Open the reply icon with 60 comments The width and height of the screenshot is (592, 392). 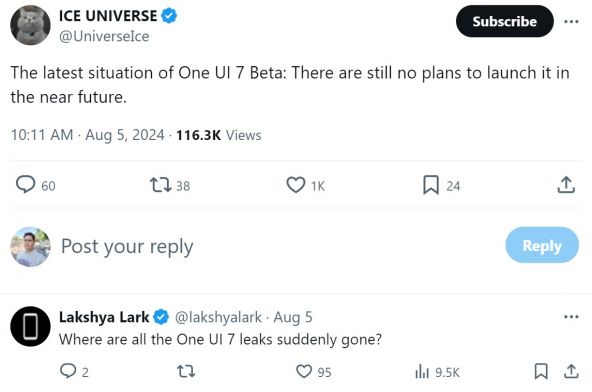25,185
